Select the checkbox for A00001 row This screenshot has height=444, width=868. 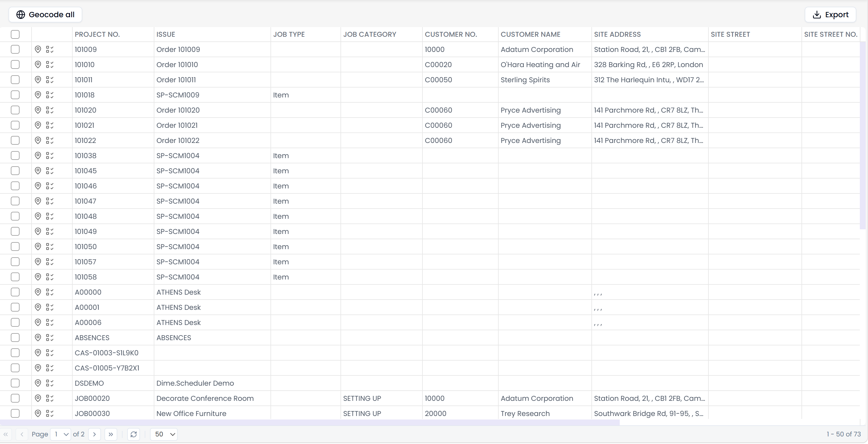point(15,307)
